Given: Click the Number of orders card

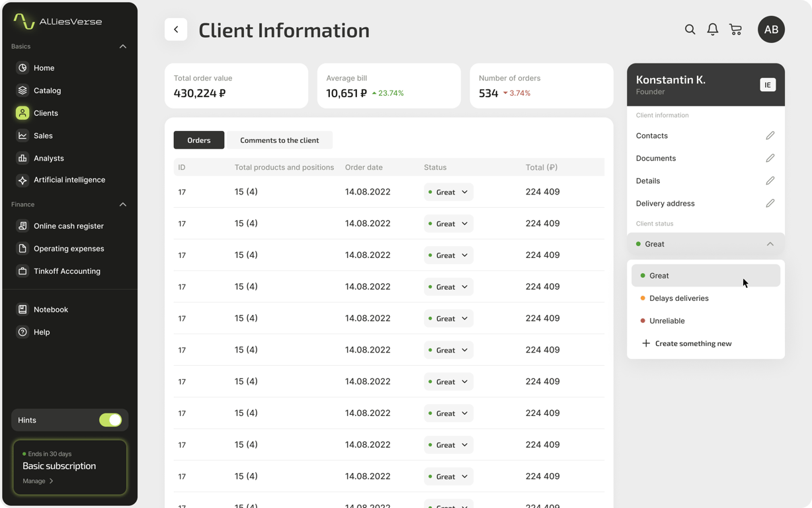Looking at the screenshot, I should point(542,86).
